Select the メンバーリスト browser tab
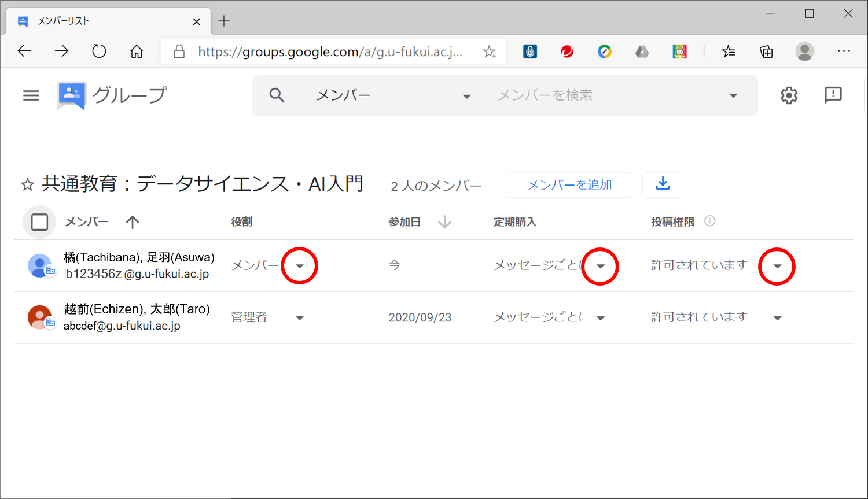Screen dimensions: 868x499 pyautogui.click(x=108, y=21)
